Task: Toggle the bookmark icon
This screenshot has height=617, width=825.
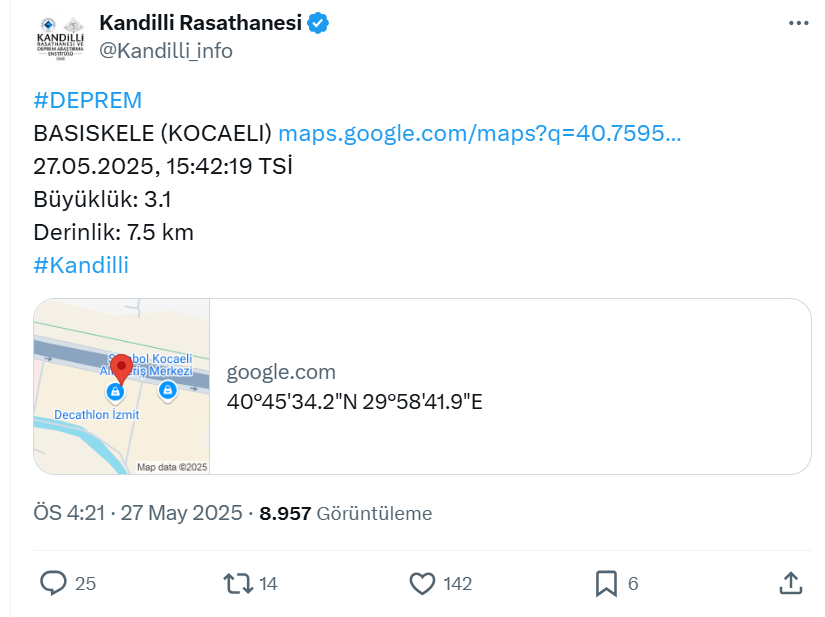Action: pos(606,584)
